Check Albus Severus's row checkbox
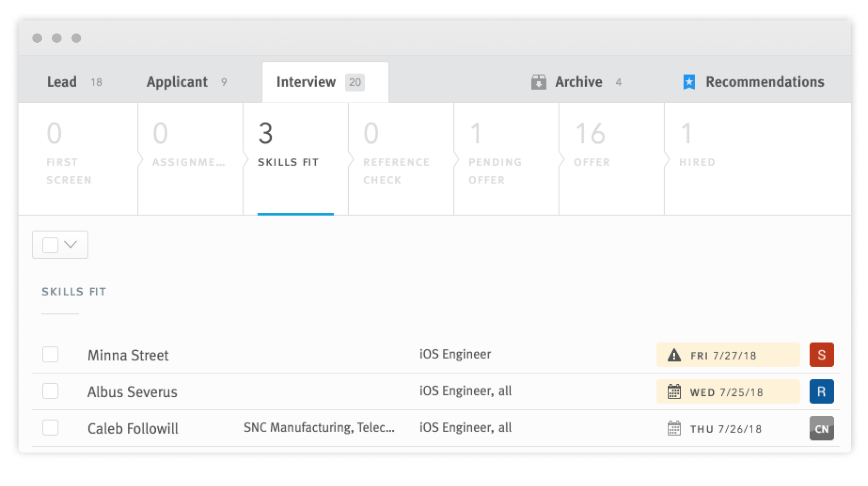The image size is (868, 486). [50, 391]
